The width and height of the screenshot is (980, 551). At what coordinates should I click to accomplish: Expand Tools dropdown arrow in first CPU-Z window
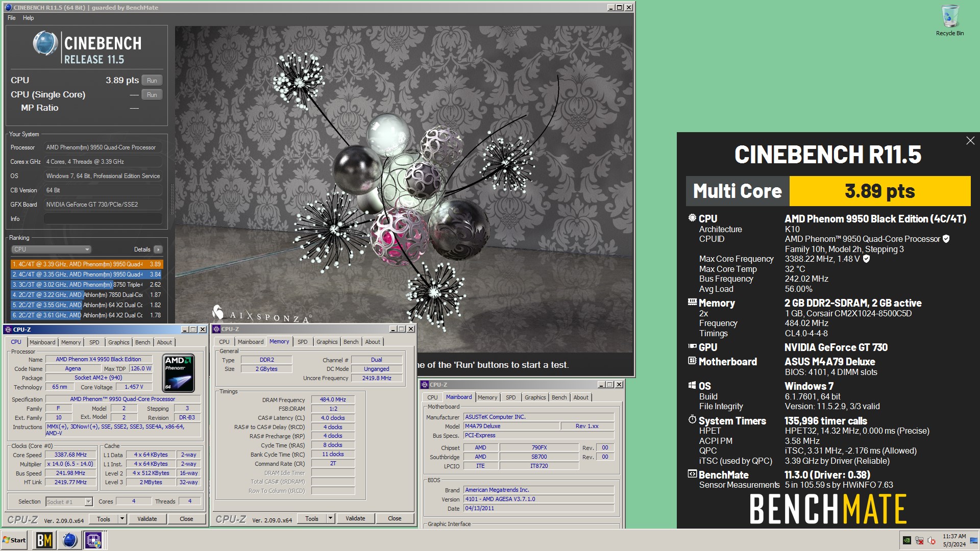coord(122,519)
